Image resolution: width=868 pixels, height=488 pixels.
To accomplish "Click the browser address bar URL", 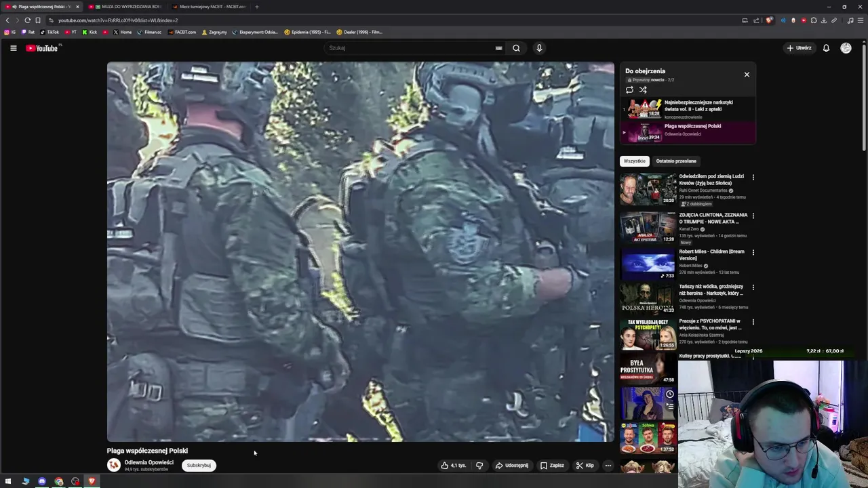I will [x=118, y=20].
